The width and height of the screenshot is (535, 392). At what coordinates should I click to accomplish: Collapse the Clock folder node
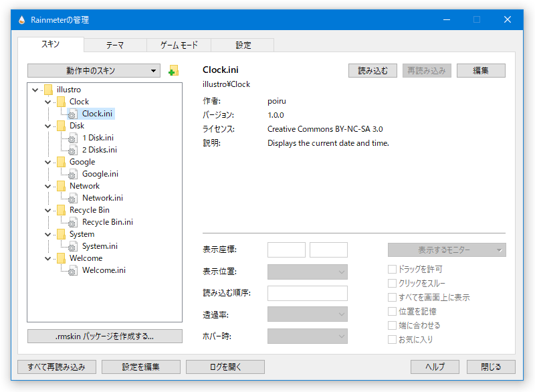point(47,102)
